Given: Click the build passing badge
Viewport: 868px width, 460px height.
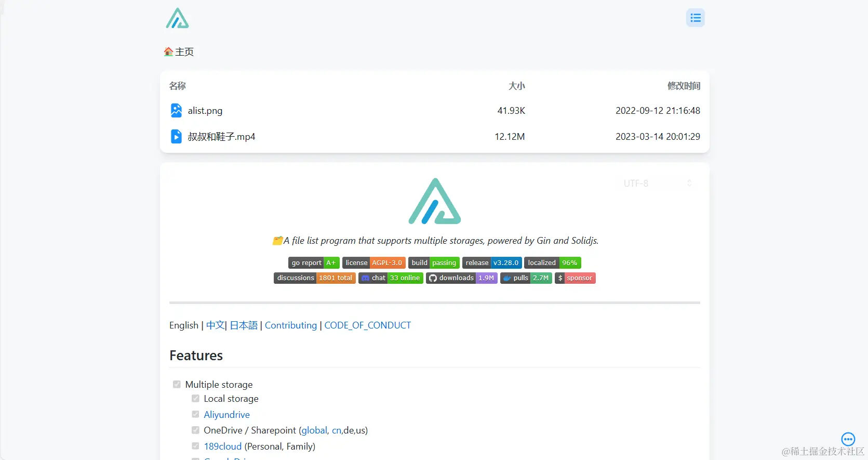Looking at the screenshot, I should [434, 263].
